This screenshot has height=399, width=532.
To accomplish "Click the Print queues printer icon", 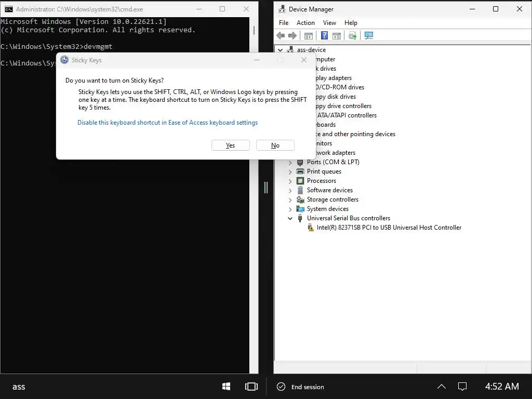I will point(300,171).
